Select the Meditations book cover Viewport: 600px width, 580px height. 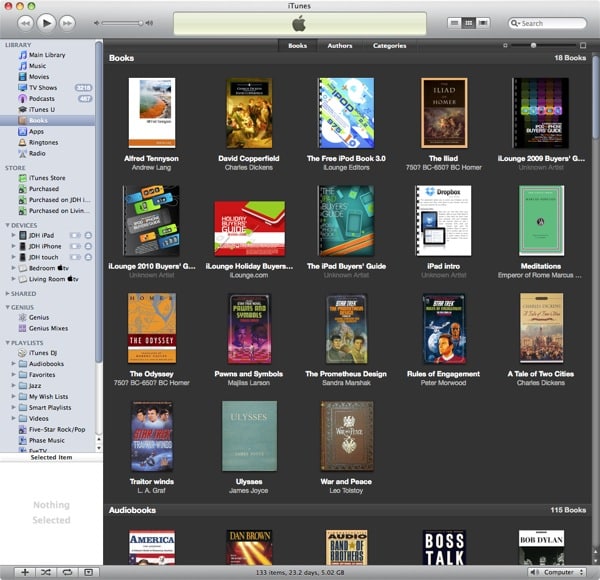[x=541, y=221]
